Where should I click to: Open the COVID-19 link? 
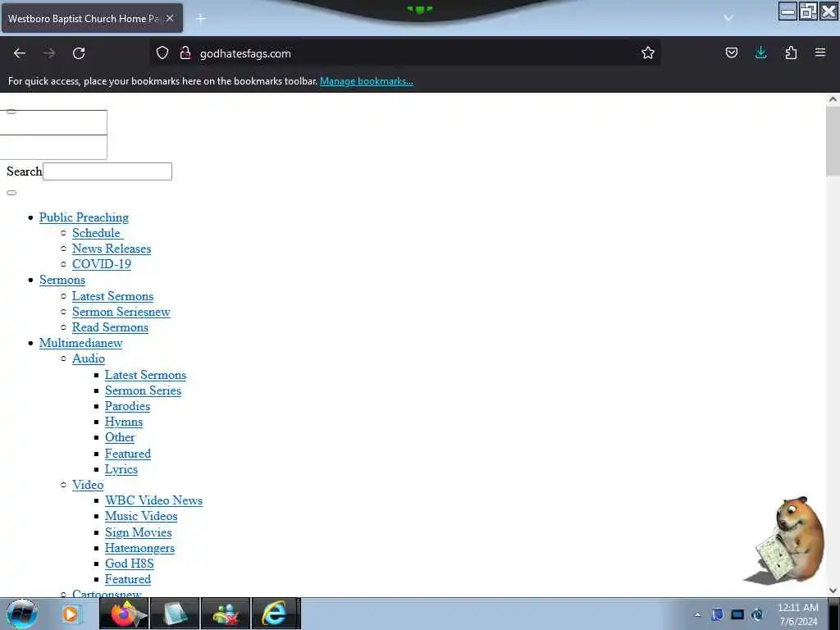[102, 264]
